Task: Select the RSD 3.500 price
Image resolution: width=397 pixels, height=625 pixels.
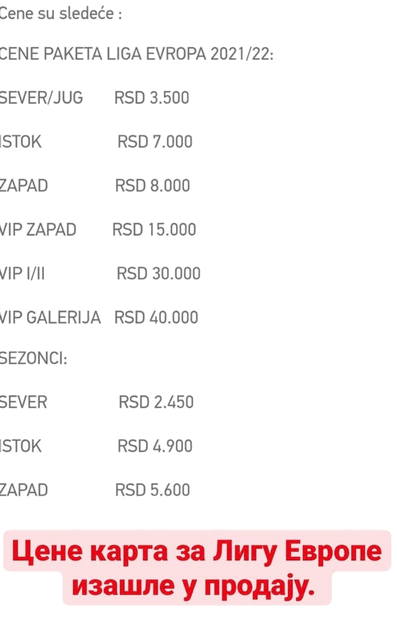Action: 151,98
